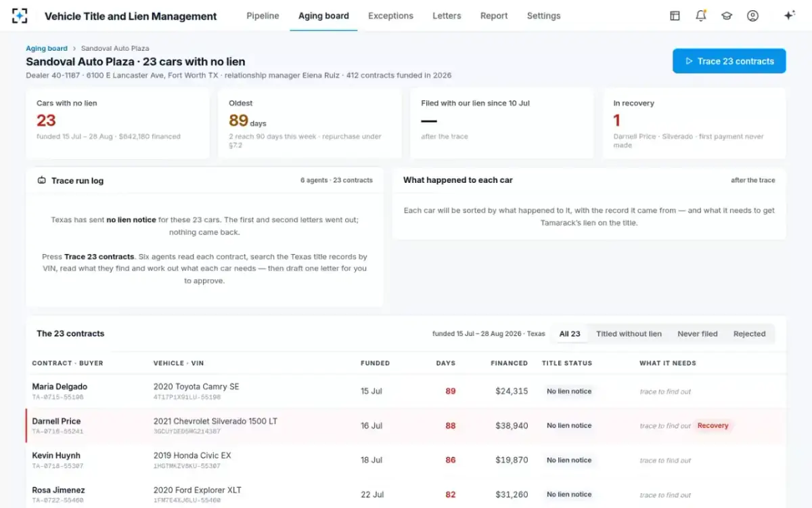Click buyer name Darnell Price in table
This screenshot has width=812, height=508.
[x=56, y=421]
